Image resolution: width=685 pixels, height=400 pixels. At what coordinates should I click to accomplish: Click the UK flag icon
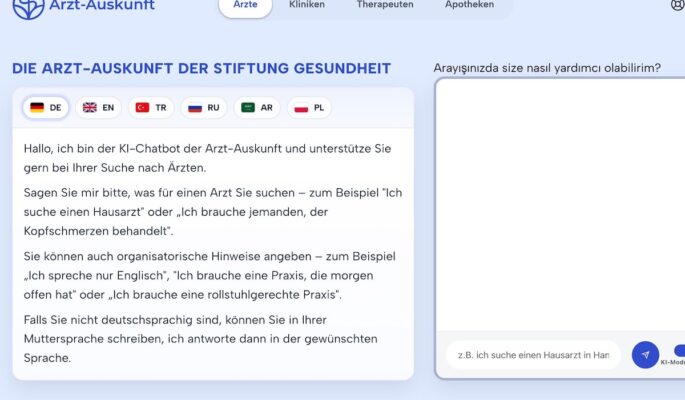(x=90, y=107)
